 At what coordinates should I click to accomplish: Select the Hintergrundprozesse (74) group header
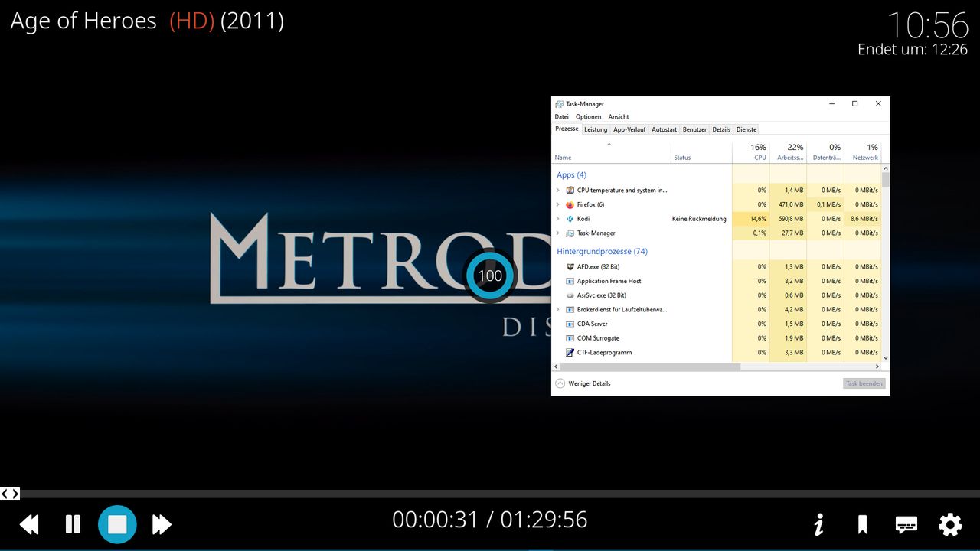[x=603, y=251]
